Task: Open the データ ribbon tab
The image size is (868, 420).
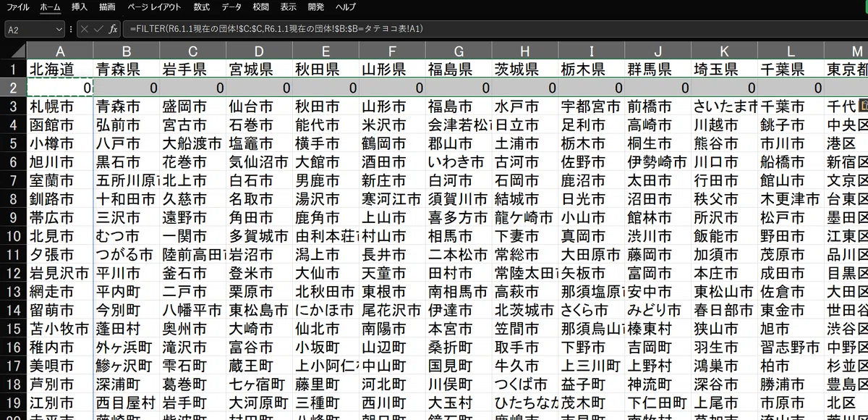Action: (231, 7)
